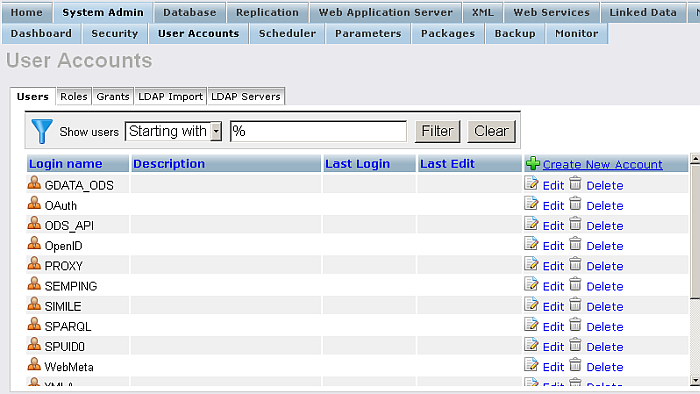The width and height of the screenshot is (700, 394).
Task: Click the user icon beside SPARQL
Action: click(34, 324)
